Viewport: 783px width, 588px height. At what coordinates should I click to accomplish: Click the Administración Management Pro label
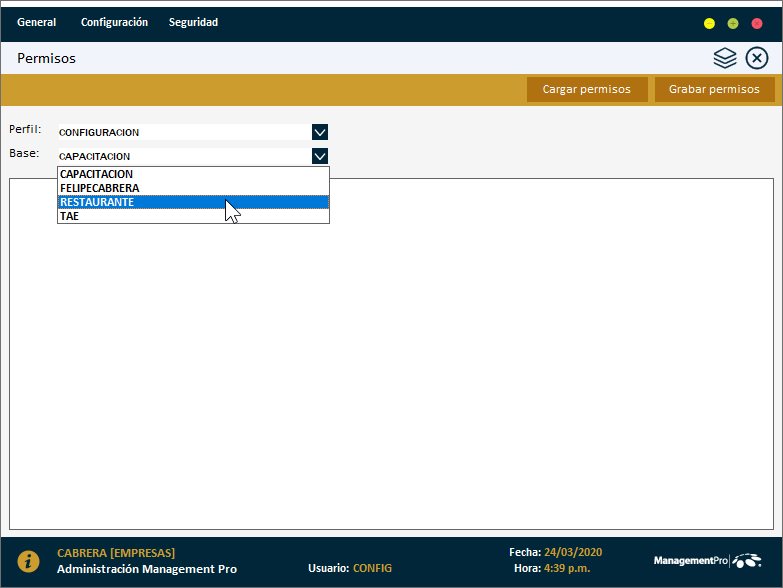coord(147,569)
